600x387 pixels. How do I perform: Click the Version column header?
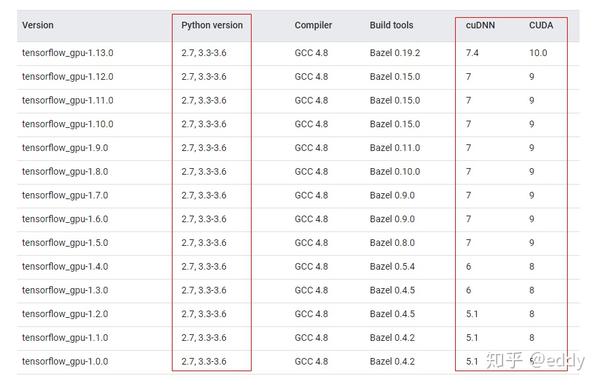38,25
